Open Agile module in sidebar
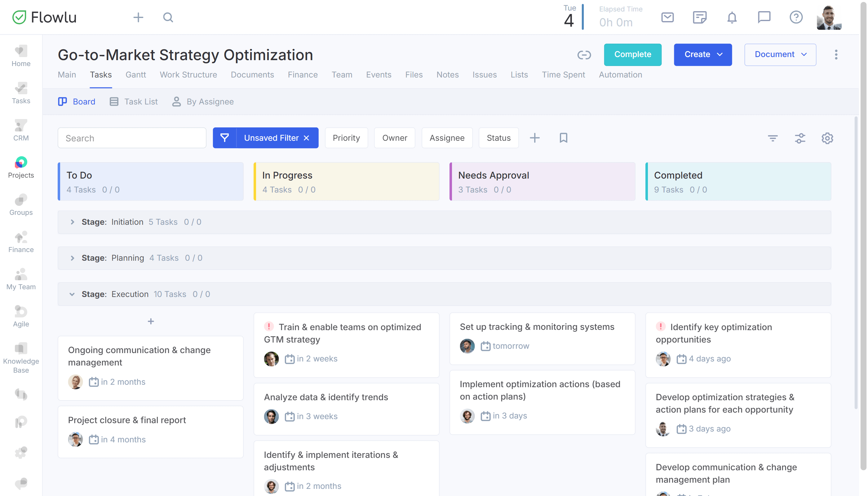The height and width of the screenshot is (496, 868). pyautogui.click(x=21, y=317)
